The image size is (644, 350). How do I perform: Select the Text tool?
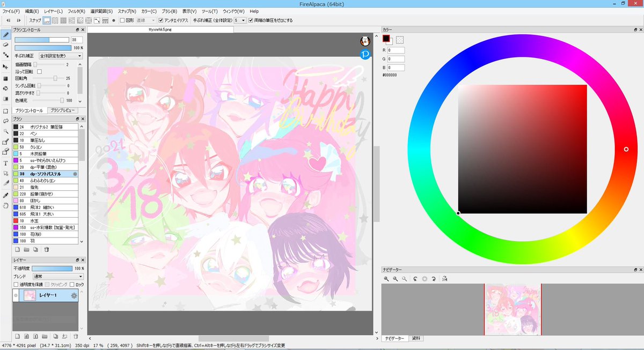(x=5, y=163)
